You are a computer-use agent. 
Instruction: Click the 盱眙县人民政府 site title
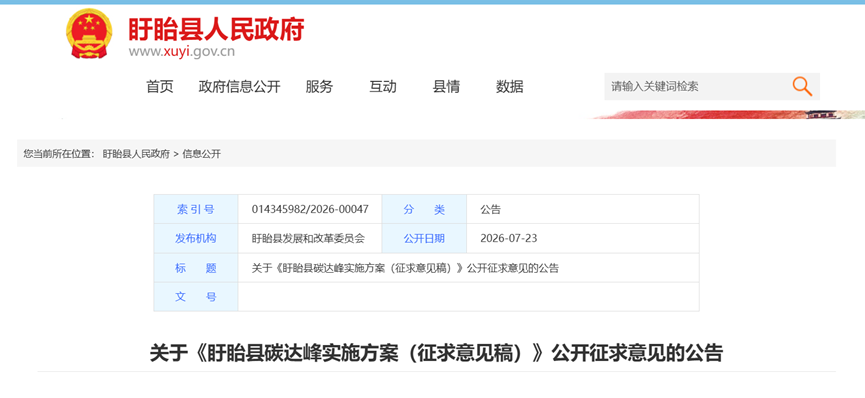216,29
